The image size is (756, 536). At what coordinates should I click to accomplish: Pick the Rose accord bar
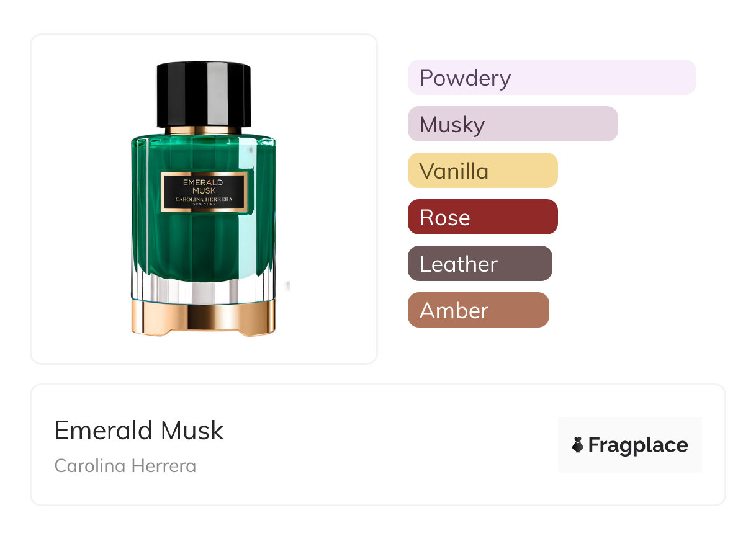pos(483,217)
